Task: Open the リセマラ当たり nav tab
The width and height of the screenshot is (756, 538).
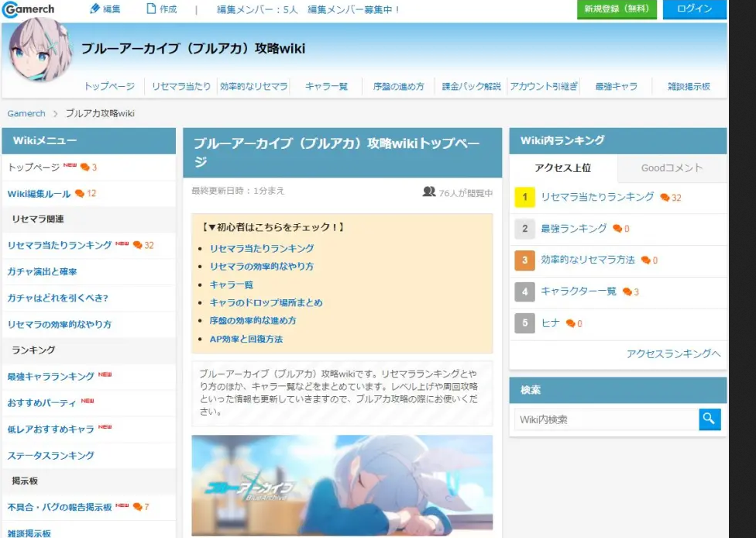Action: pyautogui.click(x=181, y=86)
